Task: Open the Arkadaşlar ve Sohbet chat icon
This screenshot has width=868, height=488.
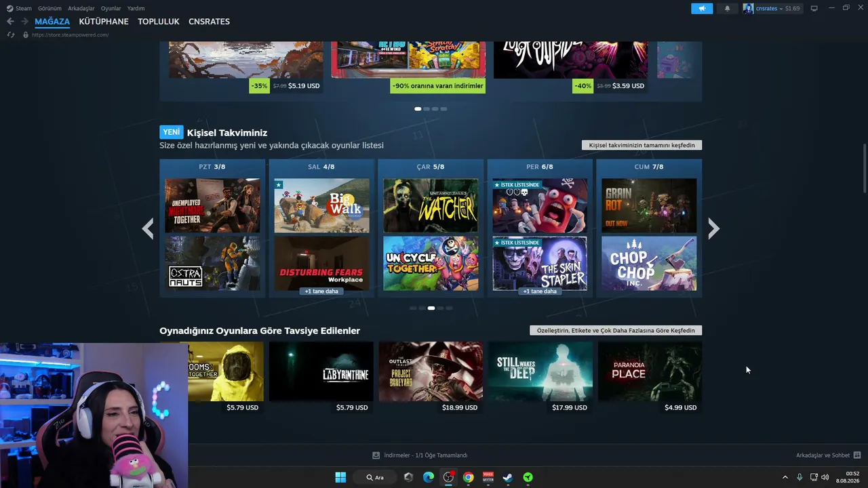Action: coord(857,455)
